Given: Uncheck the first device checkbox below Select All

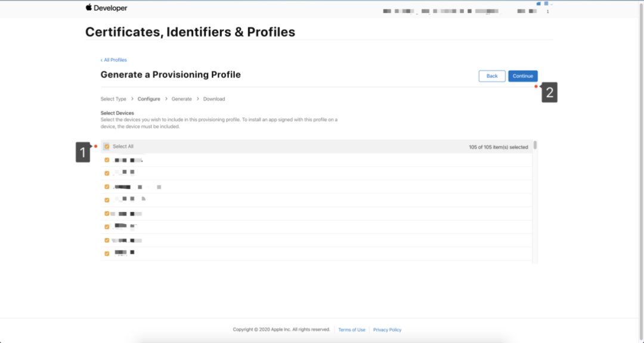Looking at the screenshot, I should [107, 160].
